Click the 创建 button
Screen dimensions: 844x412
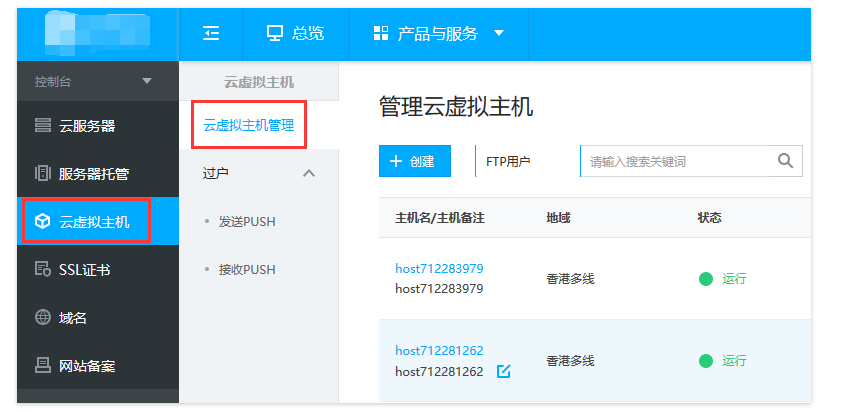(414, 161)
